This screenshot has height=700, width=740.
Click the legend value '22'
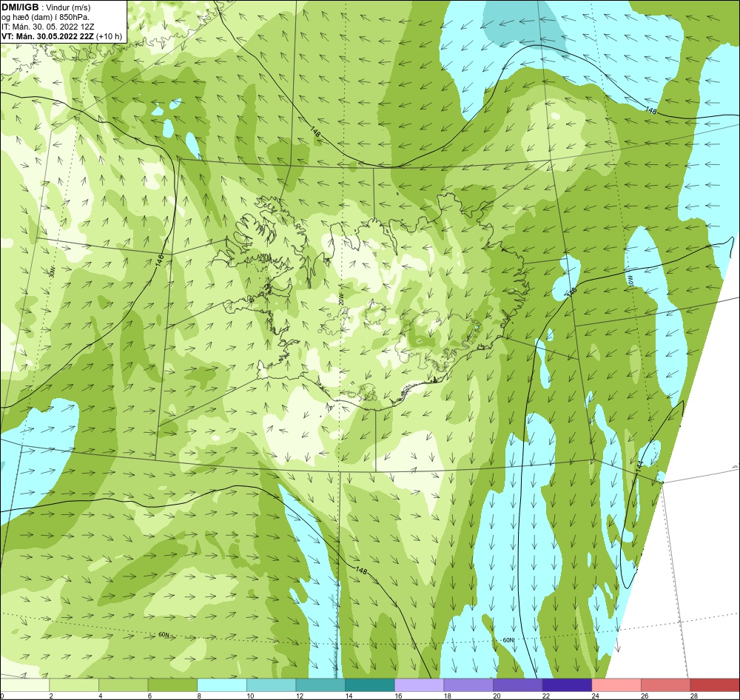[x=546, y=696]
